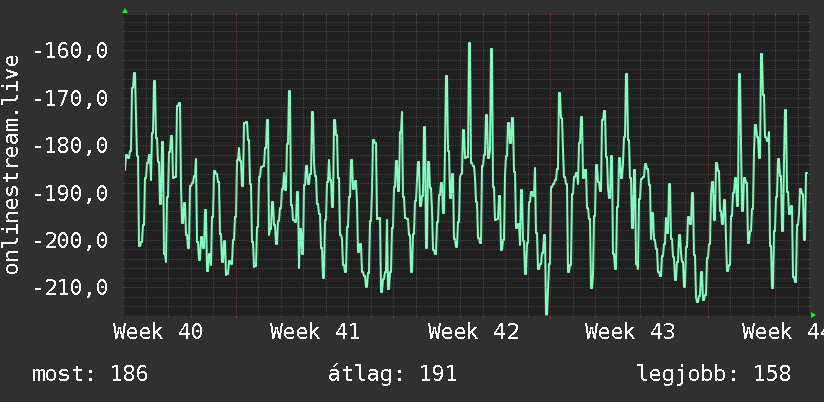The image size is (824, 402).
Task: Click the lowest dip after Week 42
Action: click(547, 312)
